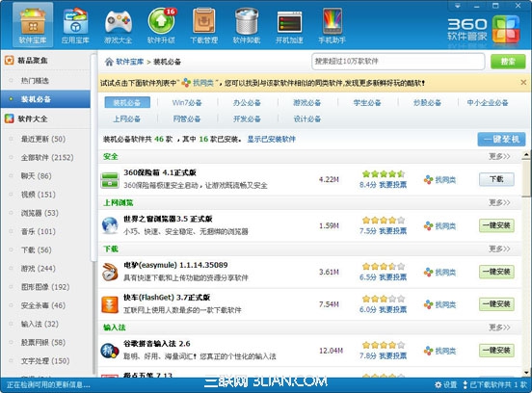
Task: Click 一键安装 for 谷歌拼音输入法
Action: click(496, 351)
